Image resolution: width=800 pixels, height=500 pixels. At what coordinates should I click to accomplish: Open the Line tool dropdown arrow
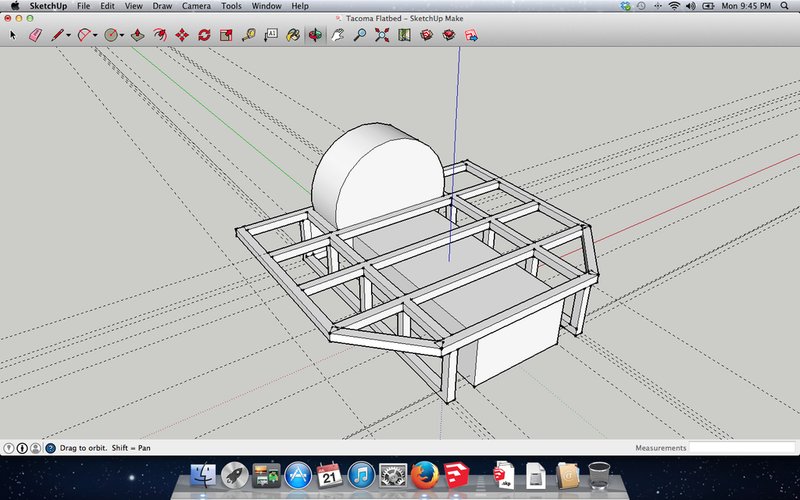click(68, 35)
